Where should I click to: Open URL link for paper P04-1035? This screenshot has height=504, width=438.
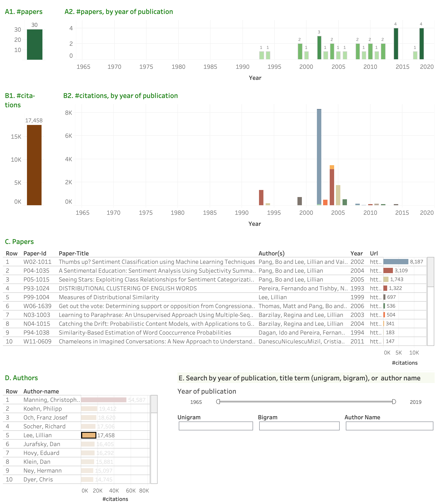pos(375,270)
